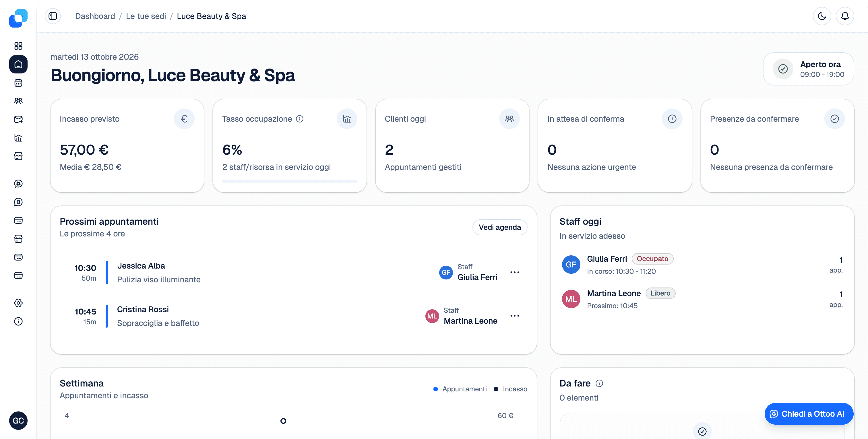
Task: Go to Le tue sedi breadcrumb
Action: 146,16
